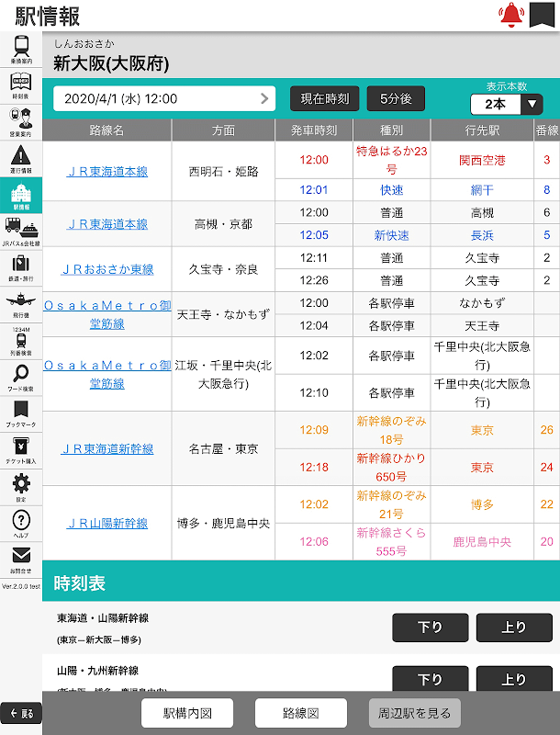
Task: Open 列番検索 train number search icon
Action: click(x=21, y=341)
